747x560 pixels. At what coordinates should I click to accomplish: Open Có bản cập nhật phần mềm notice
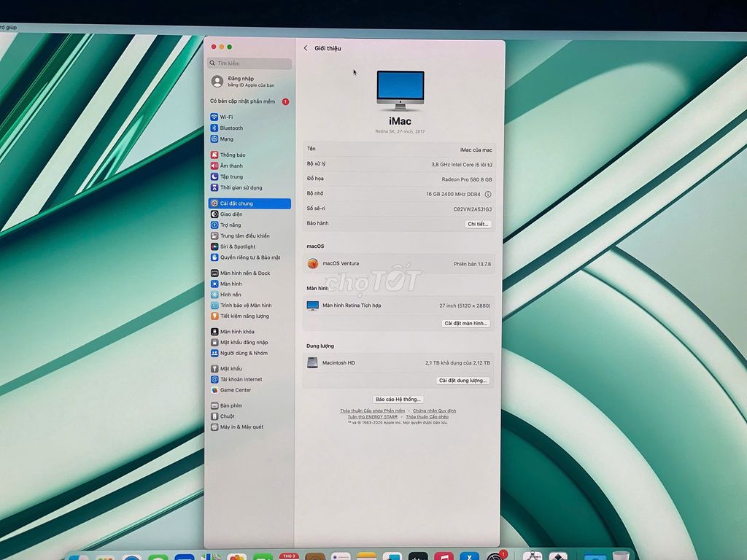pyautogui.click(x=249, y=101)
